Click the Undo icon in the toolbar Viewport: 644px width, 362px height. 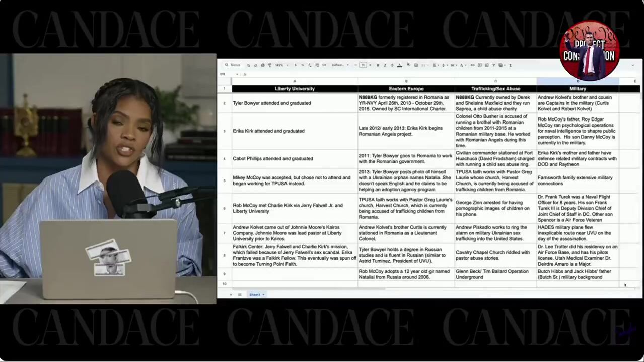(249, 65)
